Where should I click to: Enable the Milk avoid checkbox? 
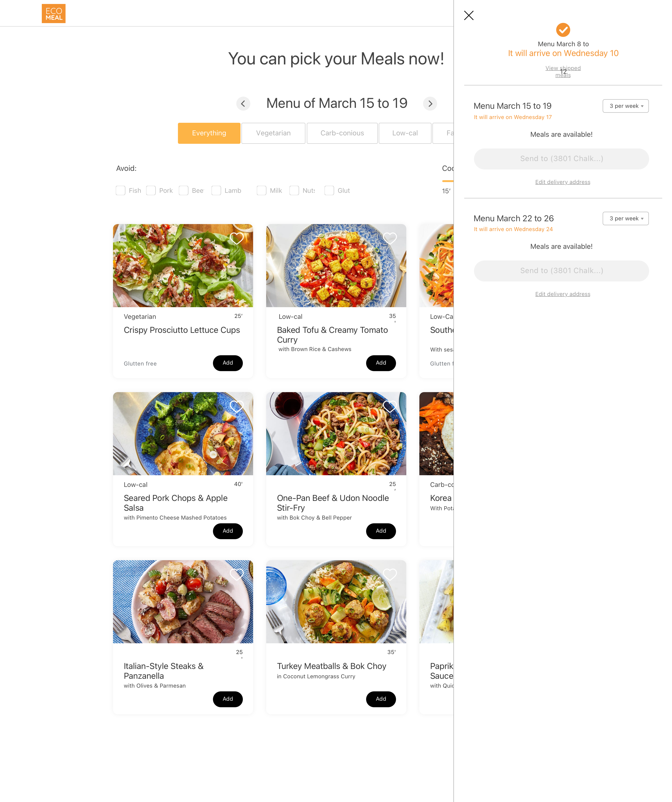tap(262, 190)
